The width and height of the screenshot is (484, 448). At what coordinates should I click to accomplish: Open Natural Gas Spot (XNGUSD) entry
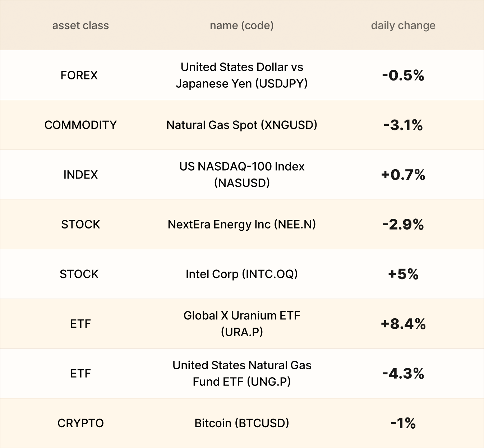(x=241, y=125)
